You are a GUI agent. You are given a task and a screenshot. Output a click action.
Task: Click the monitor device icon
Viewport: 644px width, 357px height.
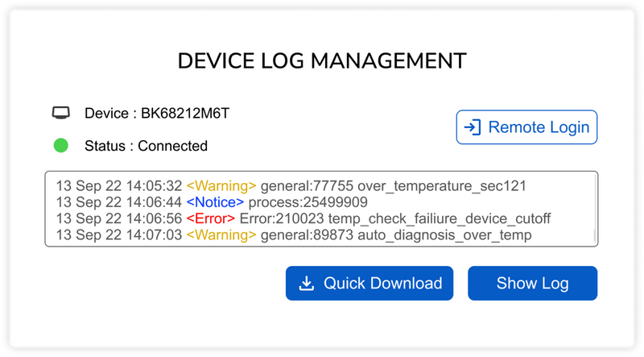[60, 113]
